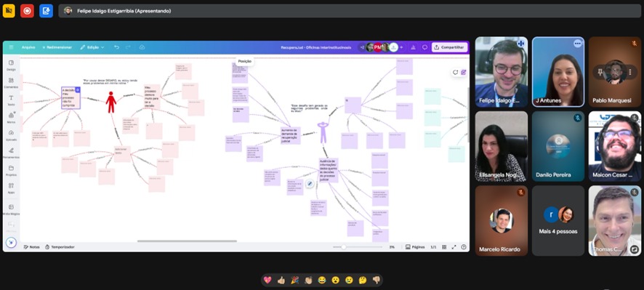Adjust the zoom slider handle
This screenshot has height=290, width=644.
point(343,247)
